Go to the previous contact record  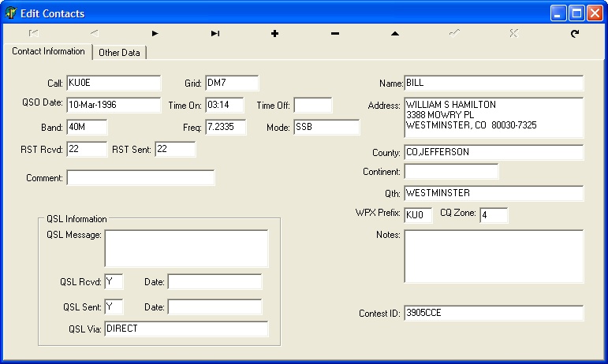tap(95, 34)
